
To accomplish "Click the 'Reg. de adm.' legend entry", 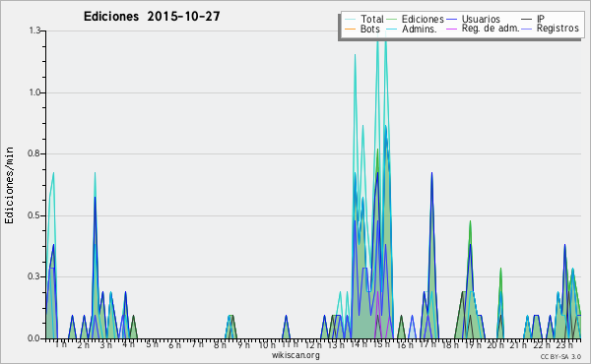I will pyautogui.click(x=491, y=29).
